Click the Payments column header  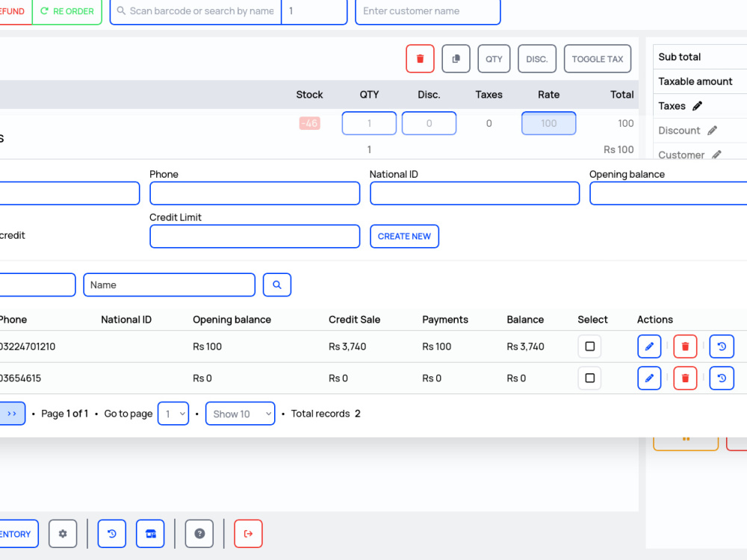pyautogui.click(x=445, y=320)
